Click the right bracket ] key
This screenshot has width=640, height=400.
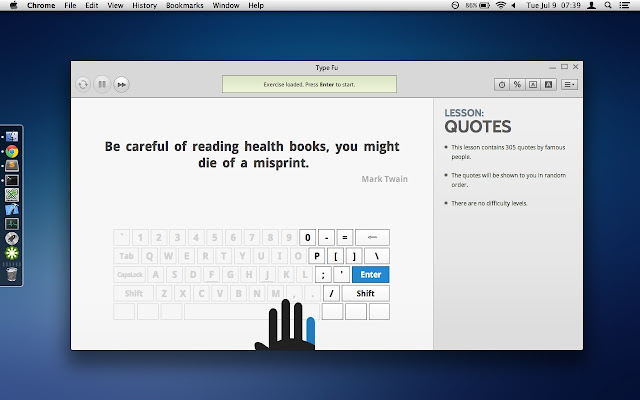[x=354, y=256]
